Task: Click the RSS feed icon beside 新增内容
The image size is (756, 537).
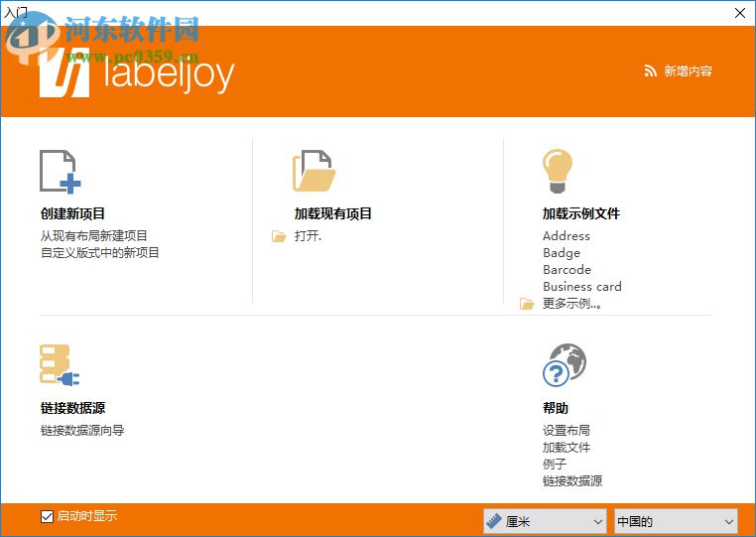Action: 651,71
